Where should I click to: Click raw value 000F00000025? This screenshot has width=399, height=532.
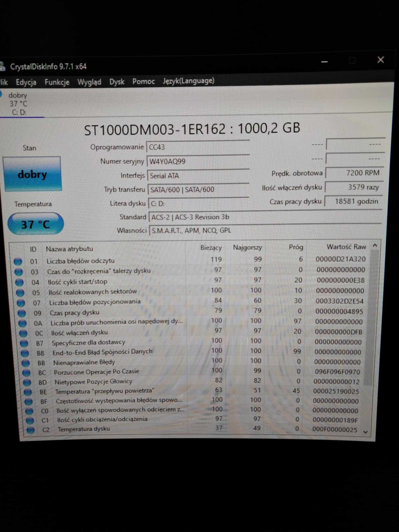pos(335,429)
